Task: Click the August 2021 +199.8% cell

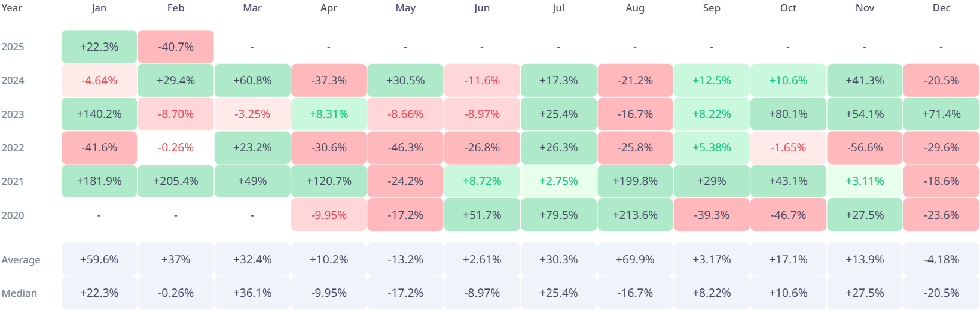Action: coord(635,181)
